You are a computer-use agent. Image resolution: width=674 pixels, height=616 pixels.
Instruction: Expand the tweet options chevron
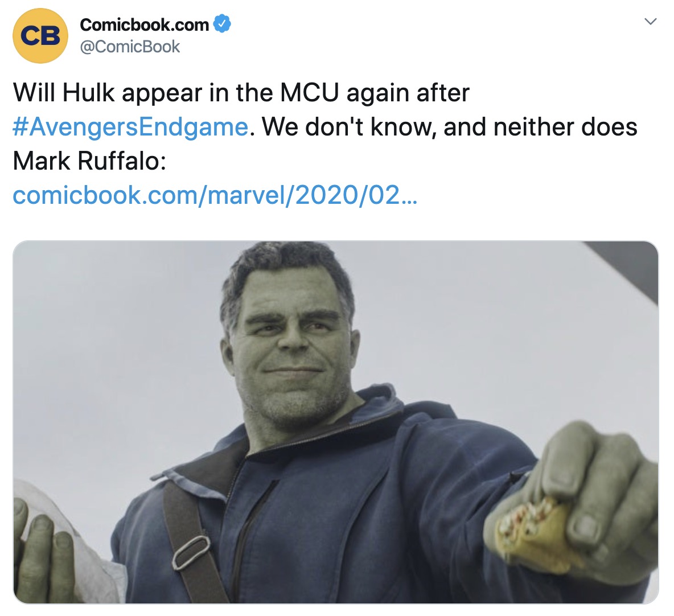pyautogui.click(x=651, y=21)
